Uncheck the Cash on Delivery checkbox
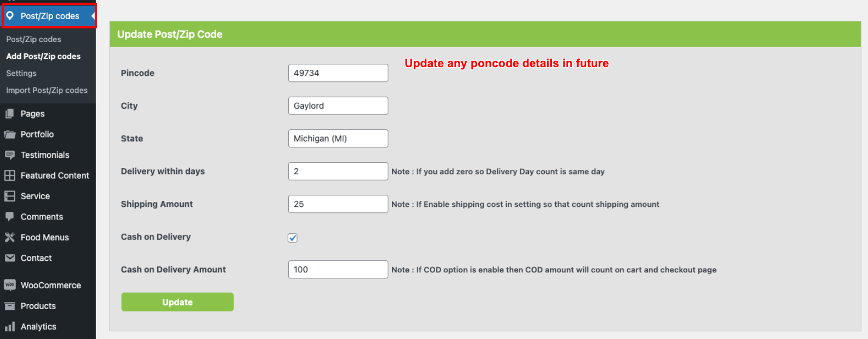The height and width of the screenshot is (339, 868). click(293, 237)
